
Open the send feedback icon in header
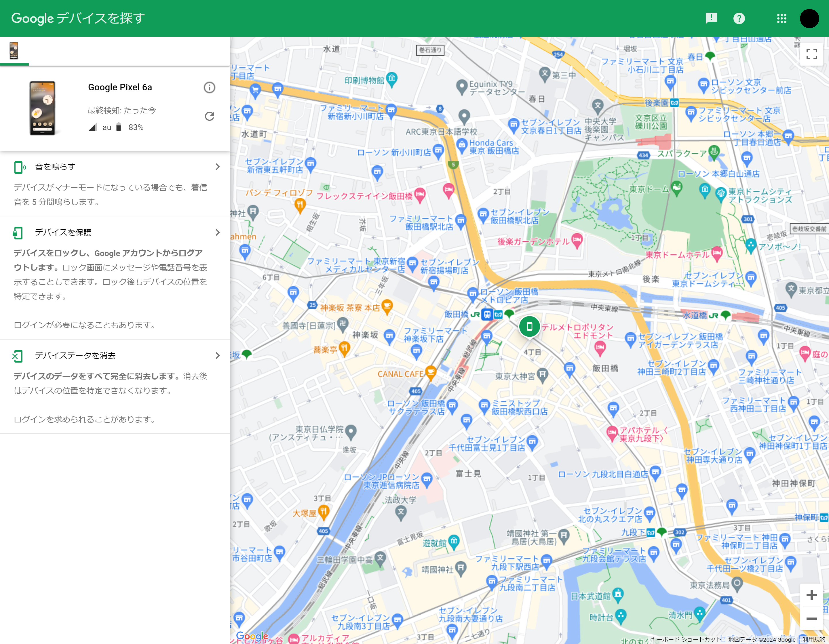click(x=711, y=18)
